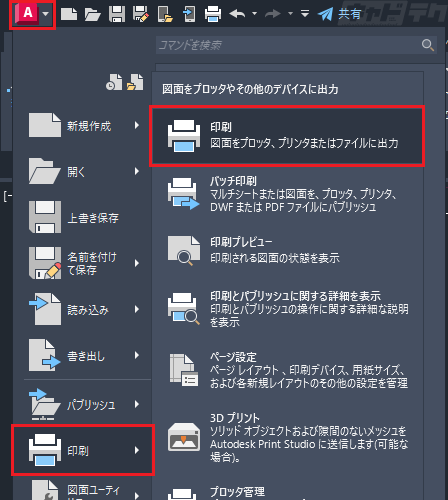Viewport: 448px width, 500px height.
Task: Select 印刷 in the left application menu
Action: point(83,450)
